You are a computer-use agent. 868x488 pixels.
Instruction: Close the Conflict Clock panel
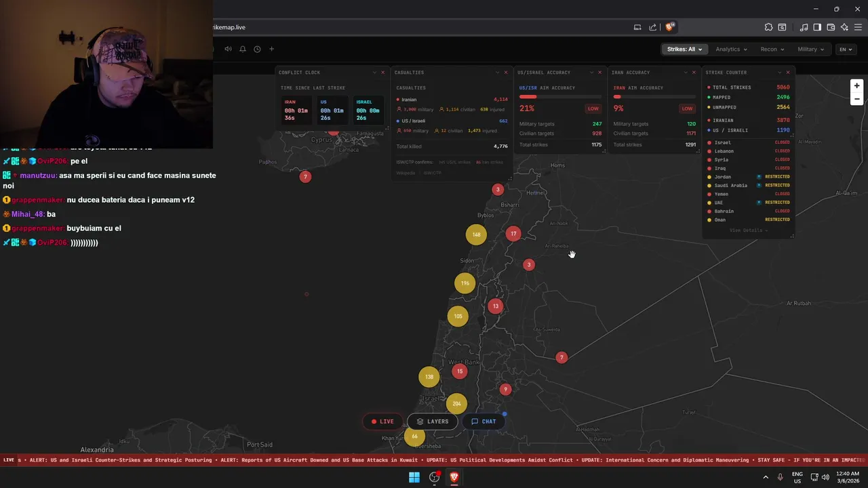[382, 73]
